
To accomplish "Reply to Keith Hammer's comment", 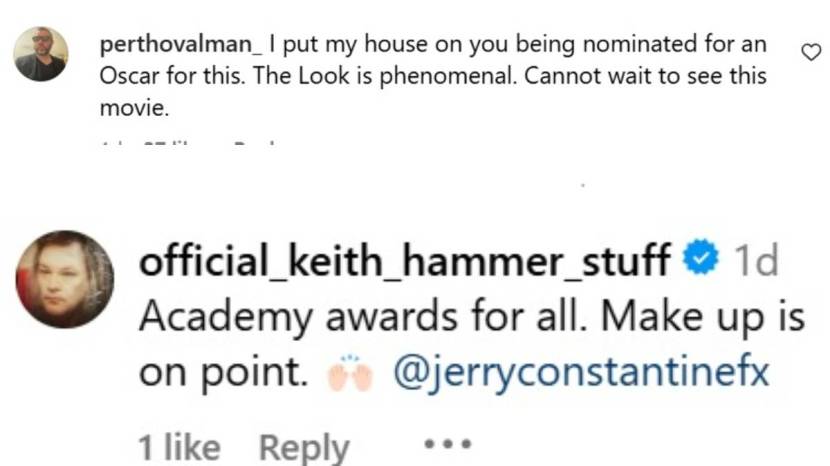I will pos(304,446).
